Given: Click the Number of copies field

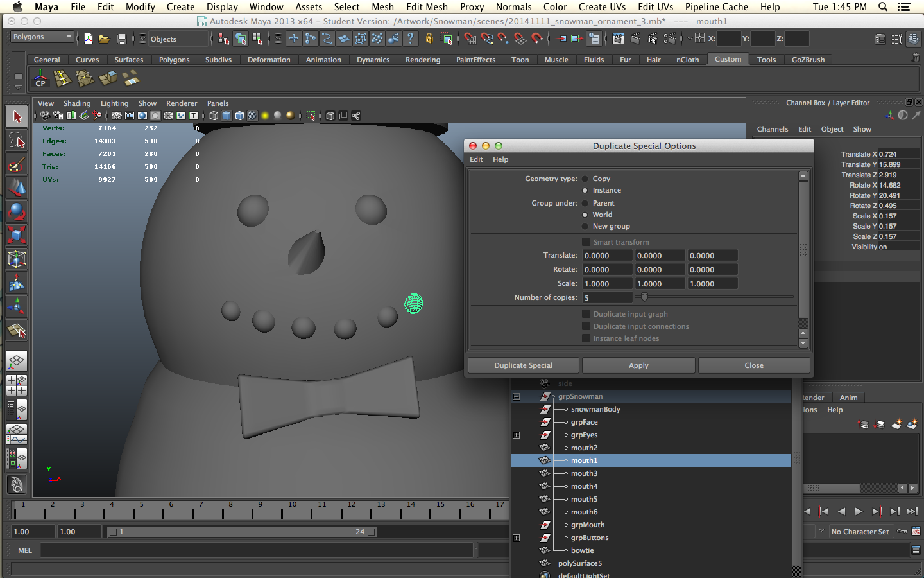Looking at the screenshot, I should coord(607,297).
